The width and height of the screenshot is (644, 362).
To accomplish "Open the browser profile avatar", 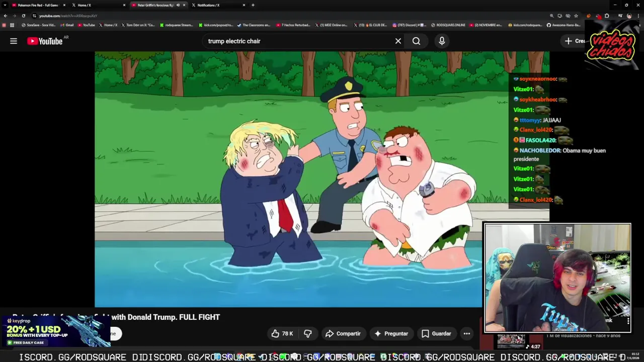I will point(629,16).
